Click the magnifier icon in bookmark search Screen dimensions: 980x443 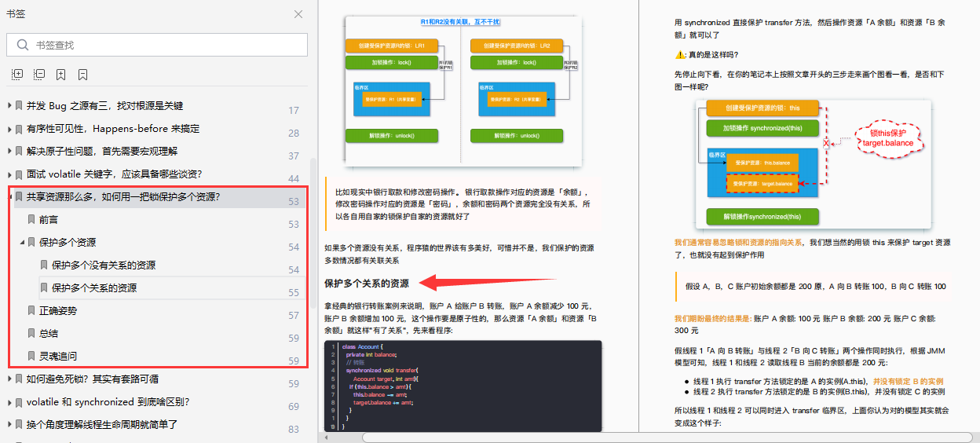21,46
